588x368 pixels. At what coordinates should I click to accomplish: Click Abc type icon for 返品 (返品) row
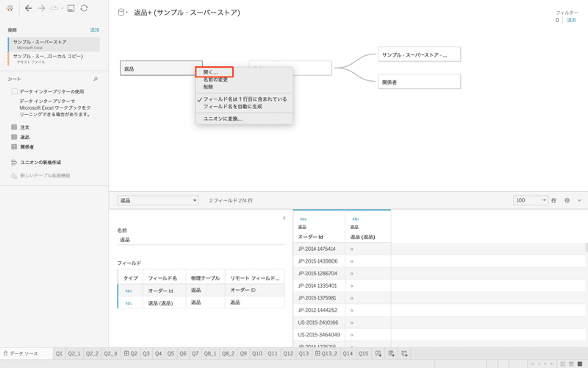129,303
